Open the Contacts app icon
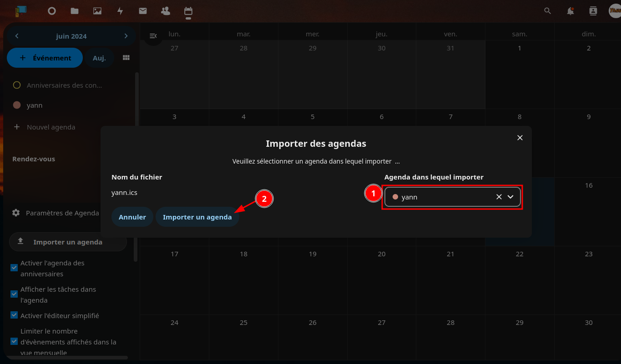621x364 pixels. (x=166, y=11)
